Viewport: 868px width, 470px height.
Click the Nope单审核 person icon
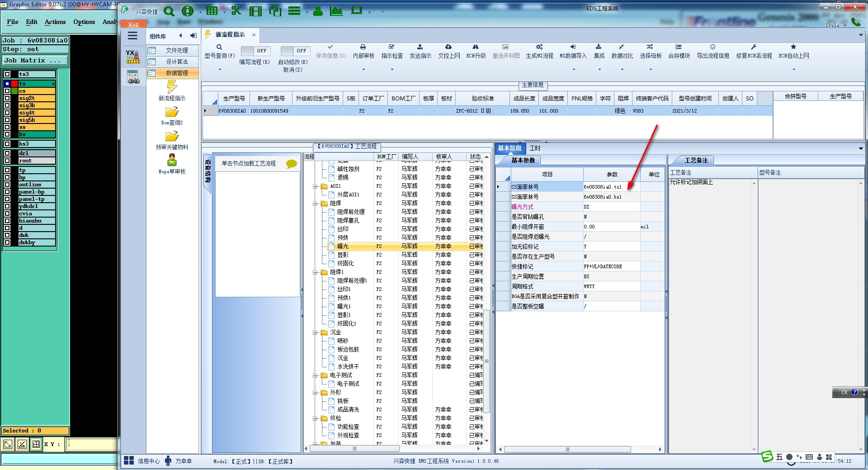[x=172, y=160]
